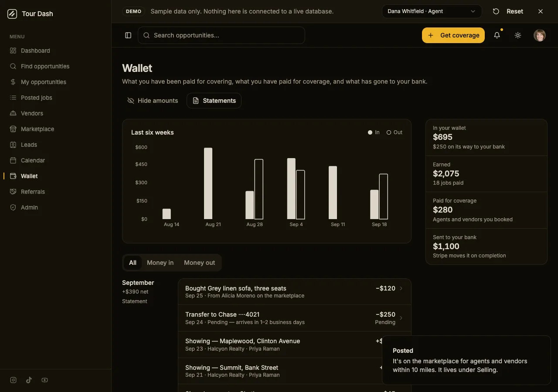This screenshot has height=392, width=558.
Task: Open the TikTok link icon
Action: (29, 380)
